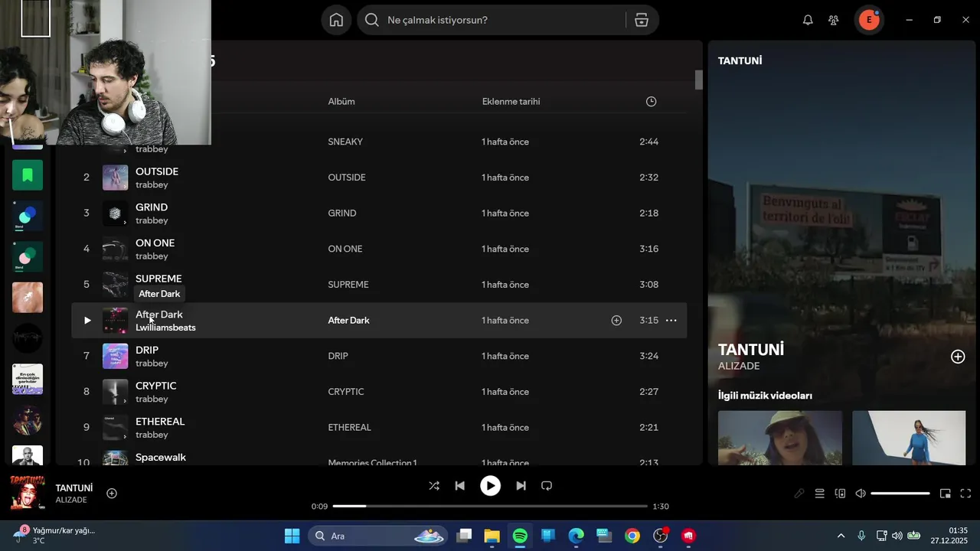The image size is (980, 551).
Task: Open Friend Activity icon
Action: [834, 20]
